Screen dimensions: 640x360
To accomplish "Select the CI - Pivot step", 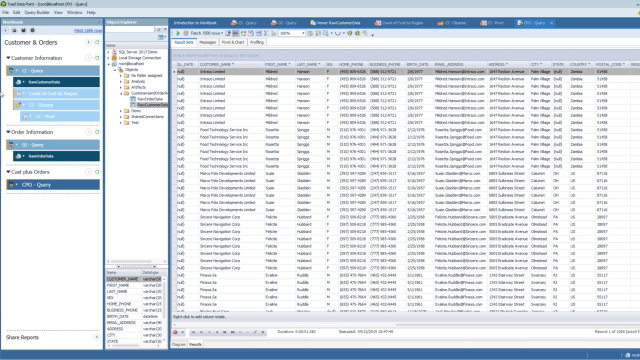I will click(x=60, y=116).
